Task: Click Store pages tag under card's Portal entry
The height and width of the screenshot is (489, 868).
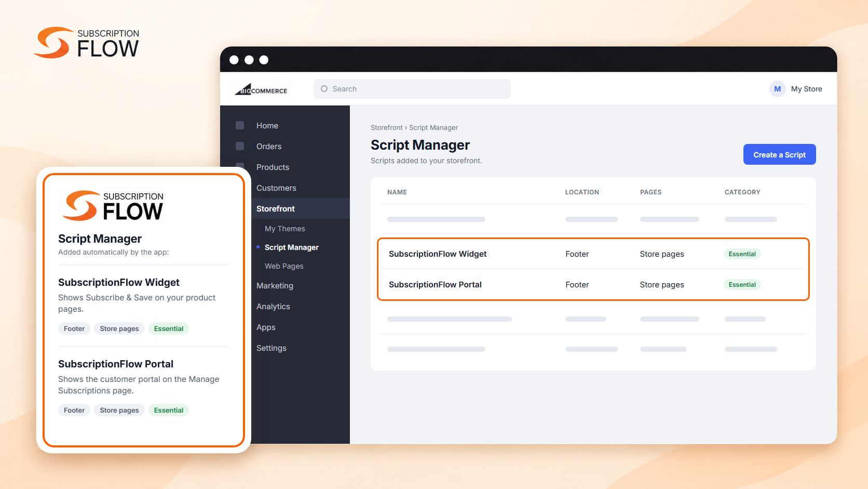Action: pos(119,410)
